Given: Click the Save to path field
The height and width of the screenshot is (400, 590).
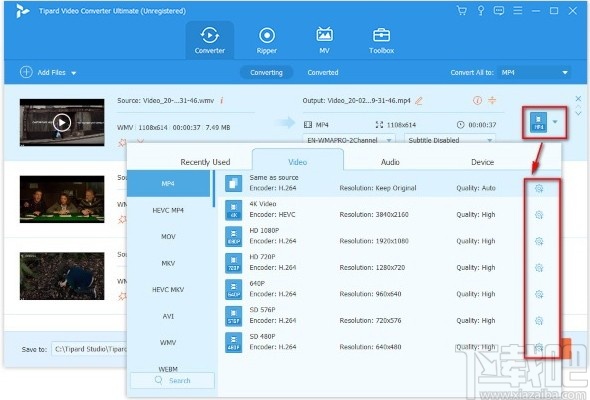Looking at the screenshot, I should click(x=89, y=349).
